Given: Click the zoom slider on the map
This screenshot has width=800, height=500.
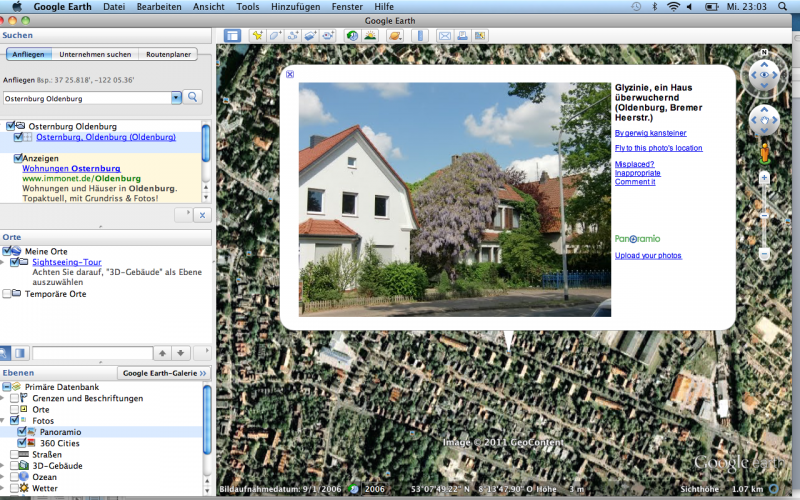Looking at the screenshot, I should (x=764, y=215).
